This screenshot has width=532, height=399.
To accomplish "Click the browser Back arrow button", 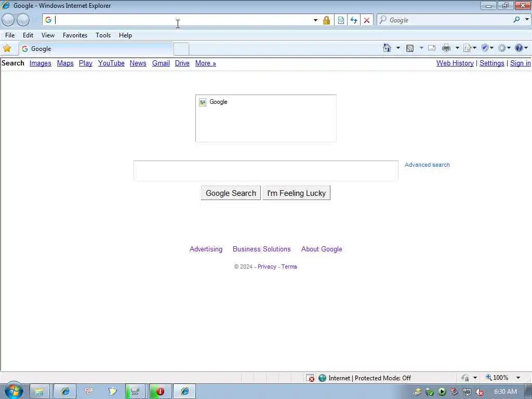I will 8,20.
